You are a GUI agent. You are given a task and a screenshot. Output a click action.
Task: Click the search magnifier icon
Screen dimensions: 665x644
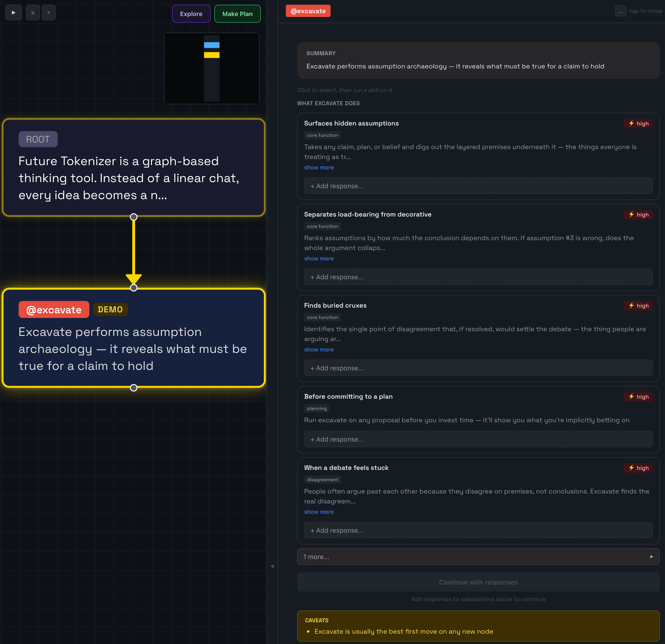click(49, 13)
